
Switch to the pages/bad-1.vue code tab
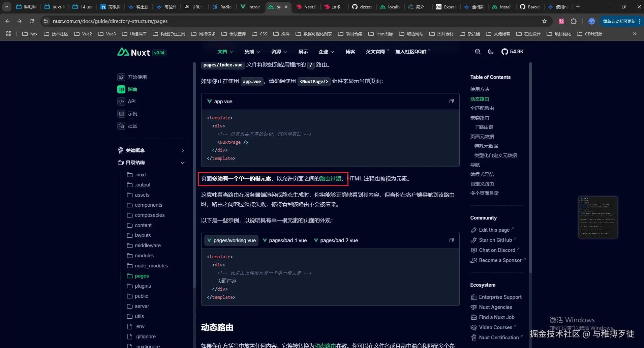(285, 240)
